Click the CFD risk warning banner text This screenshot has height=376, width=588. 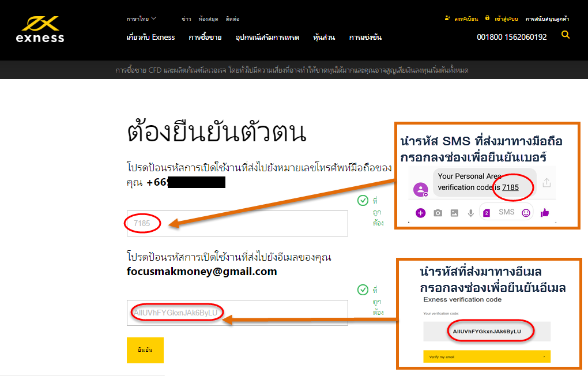(x=292, y=70)
